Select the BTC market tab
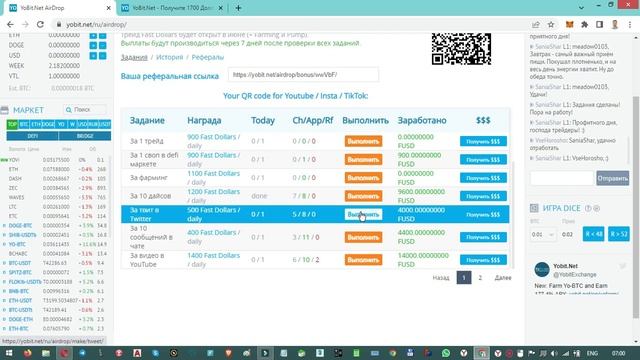 (24, 124)
